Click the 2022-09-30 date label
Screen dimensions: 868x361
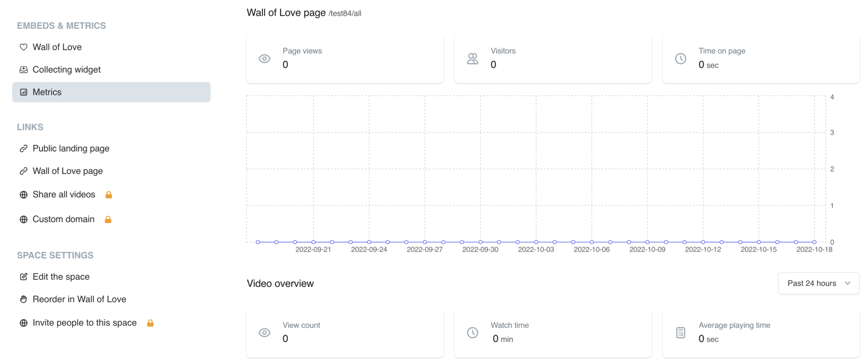[x=480, y=250]
